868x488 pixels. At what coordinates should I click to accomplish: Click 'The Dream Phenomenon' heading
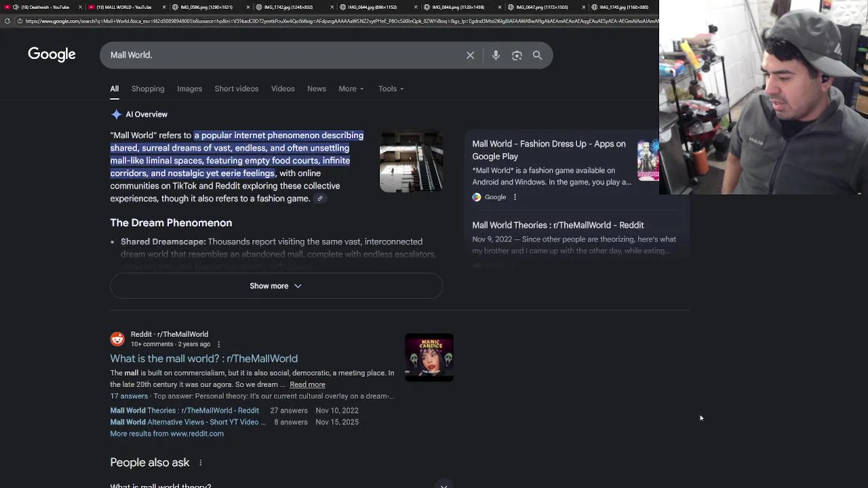coord(171,223)
